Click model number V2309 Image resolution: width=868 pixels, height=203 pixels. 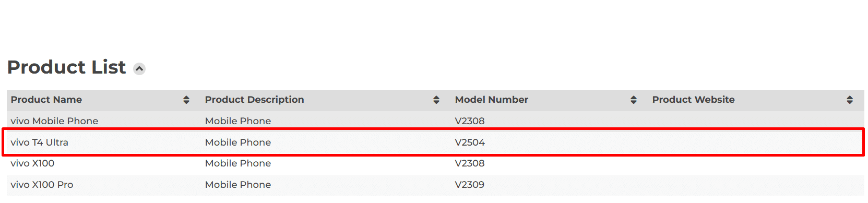[470, 185]
